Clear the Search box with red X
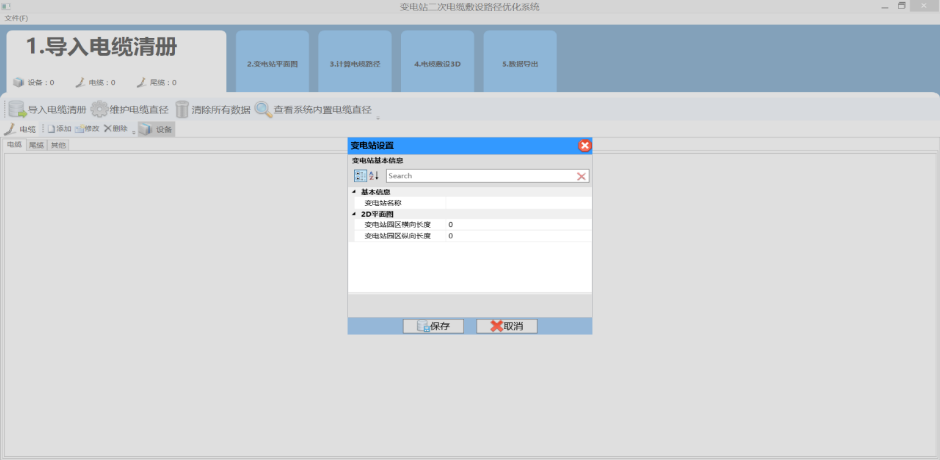The height and width of the screenshot is (460, 940). coord(581,176)
